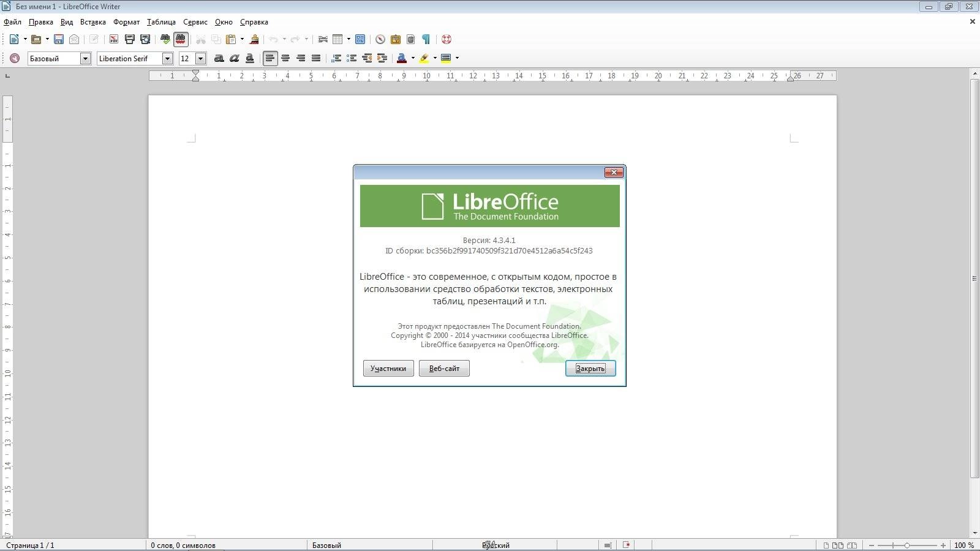Toggle Centered paragraph alignment
The image size is (980, 551).
pos(285,58)
